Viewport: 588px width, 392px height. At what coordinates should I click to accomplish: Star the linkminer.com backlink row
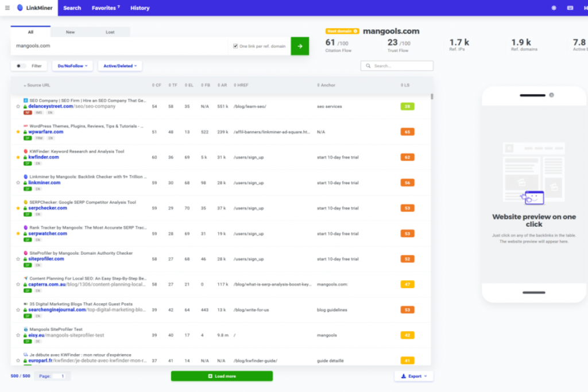(x=18, y=183)
